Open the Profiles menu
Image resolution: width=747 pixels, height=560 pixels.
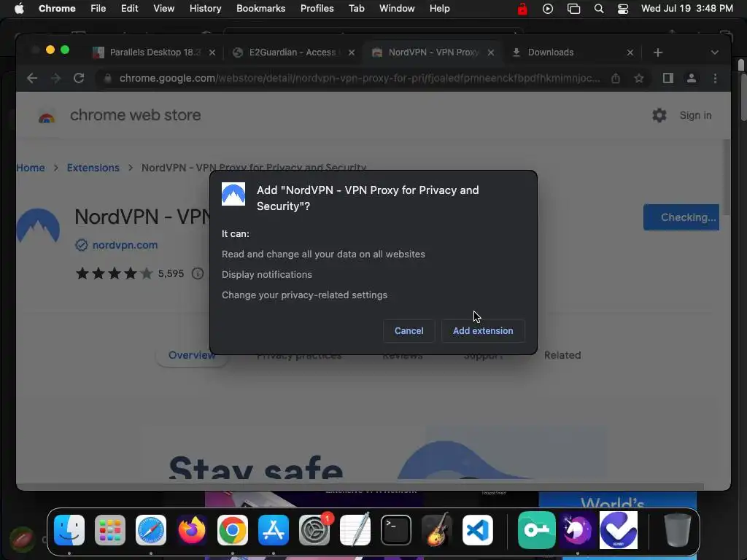click(317, 9)
